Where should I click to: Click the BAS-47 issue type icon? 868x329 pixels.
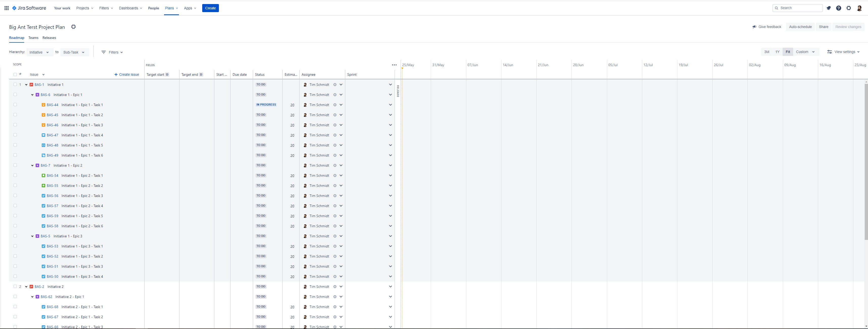tap(43, 135)
